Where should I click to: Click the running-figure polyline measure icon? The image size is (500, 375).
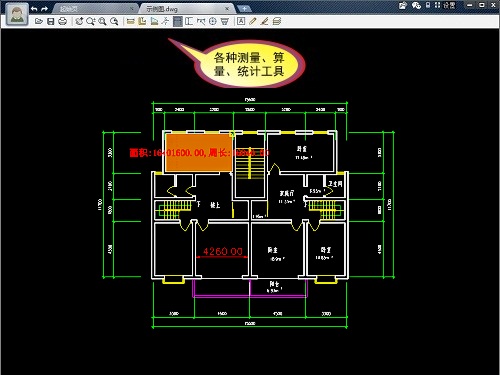165,21
